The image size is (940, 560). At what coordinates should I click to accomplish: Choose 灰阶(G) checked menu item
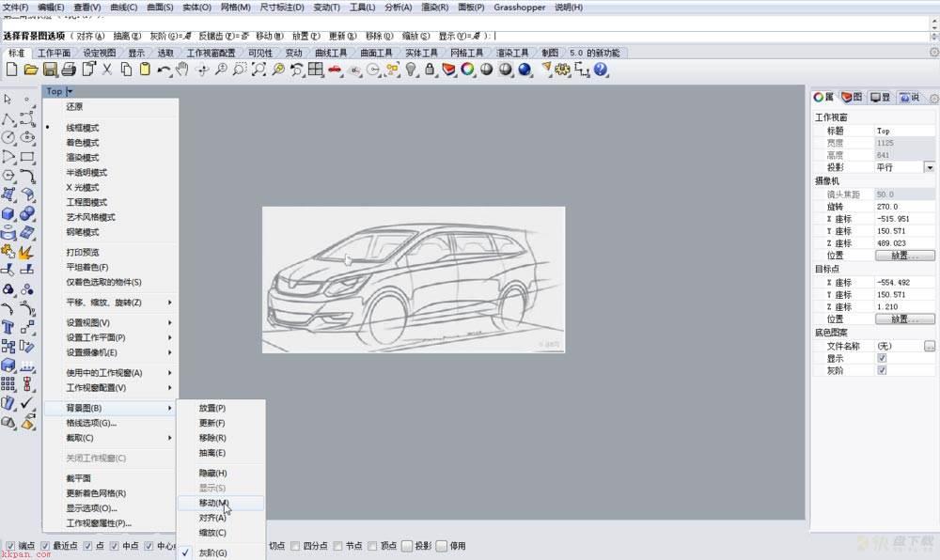click(221, 552)
